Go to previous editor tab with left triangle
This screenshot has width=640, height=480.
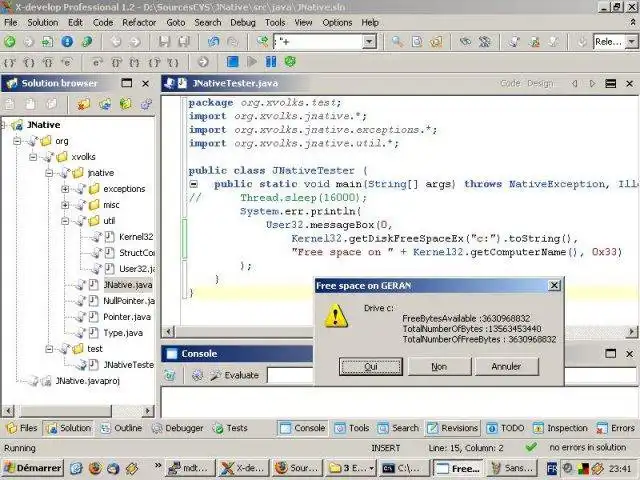575,84
